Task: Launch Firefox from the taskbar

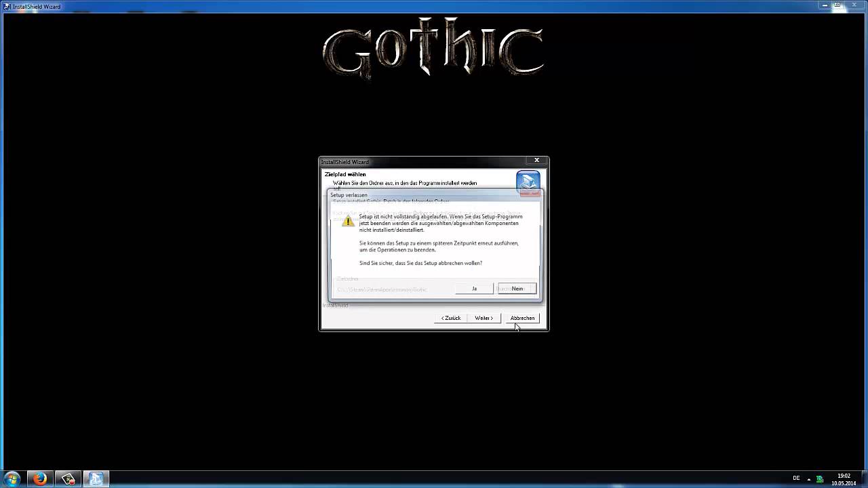Action: (40, 479)
